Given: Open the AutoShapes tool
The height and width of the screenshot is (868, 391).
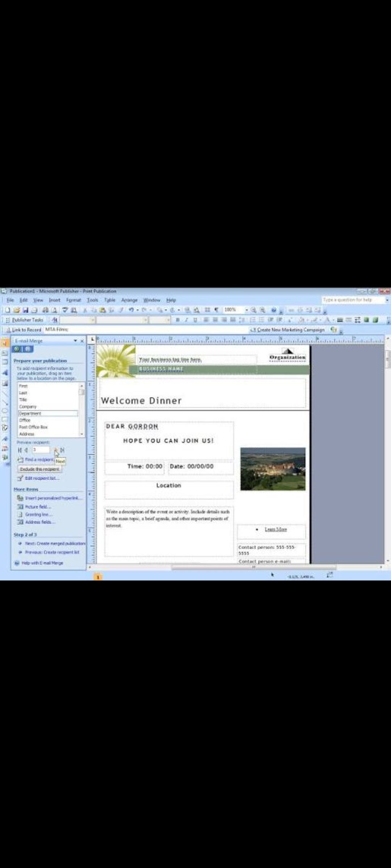Looking at the screenshot, I should pos(5,428).
